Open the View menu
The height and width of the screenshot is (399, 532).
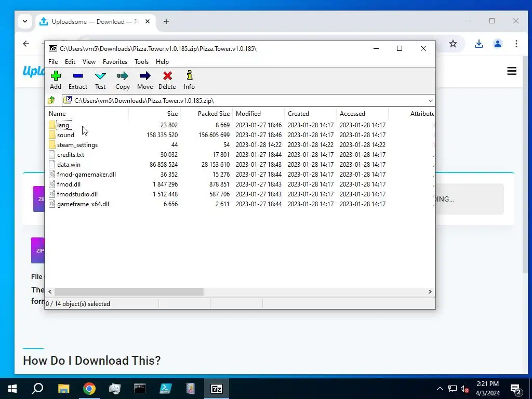[x=89, y=62]
